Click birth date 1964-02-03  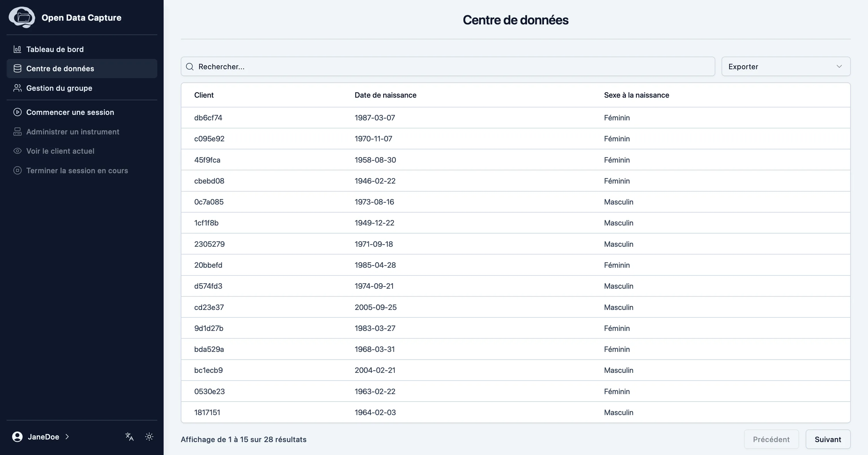375,412
